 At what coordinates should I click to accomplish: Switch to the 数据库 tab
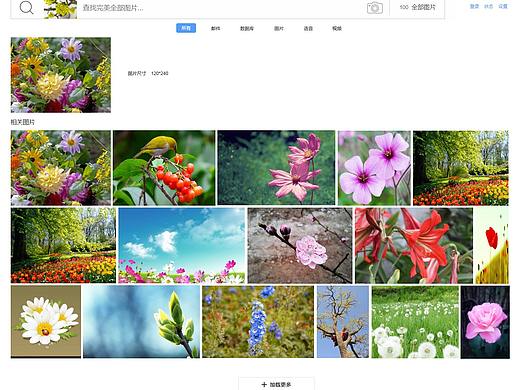coord(247,28)
